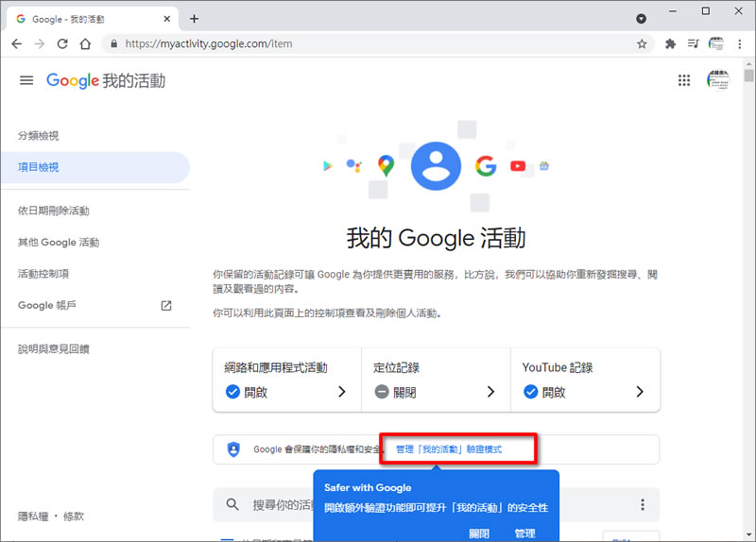Expand 網路和應用程式活動 chevron
The height and width of the screenshot is (542, 756).
click(342, 392)
